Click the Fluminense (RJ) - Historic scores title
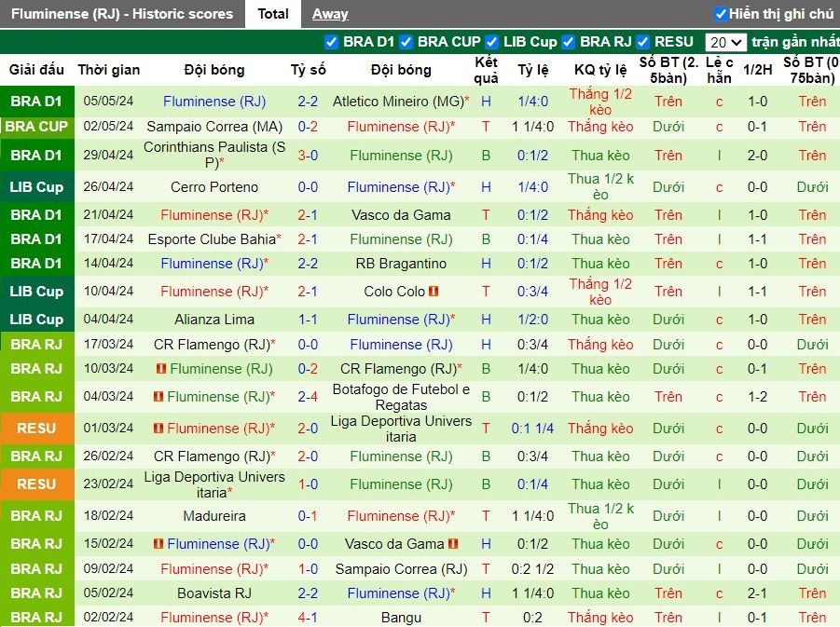 click(122, 14)
